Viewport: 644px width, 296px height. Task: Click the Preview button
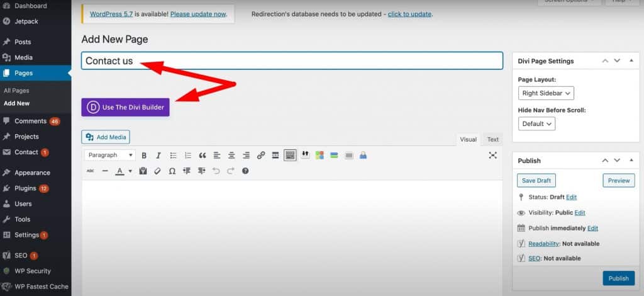619,181
